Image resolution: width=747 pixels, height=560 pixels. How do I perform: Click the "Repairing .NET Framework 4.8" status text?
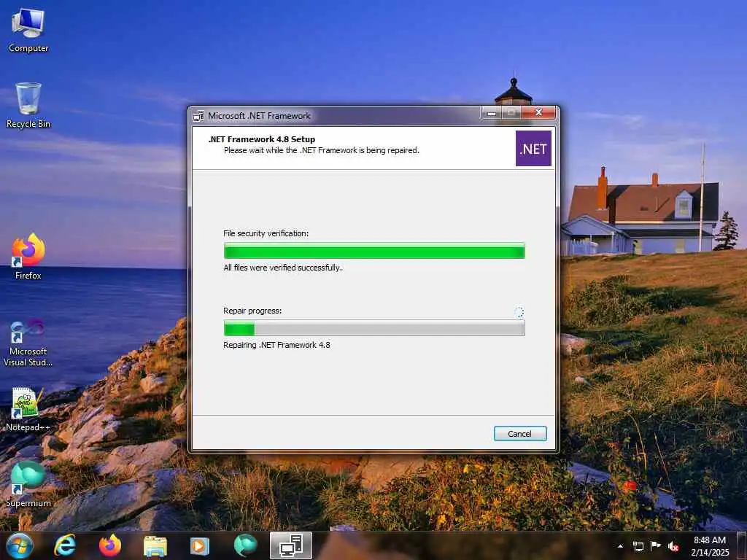[276, 345]
